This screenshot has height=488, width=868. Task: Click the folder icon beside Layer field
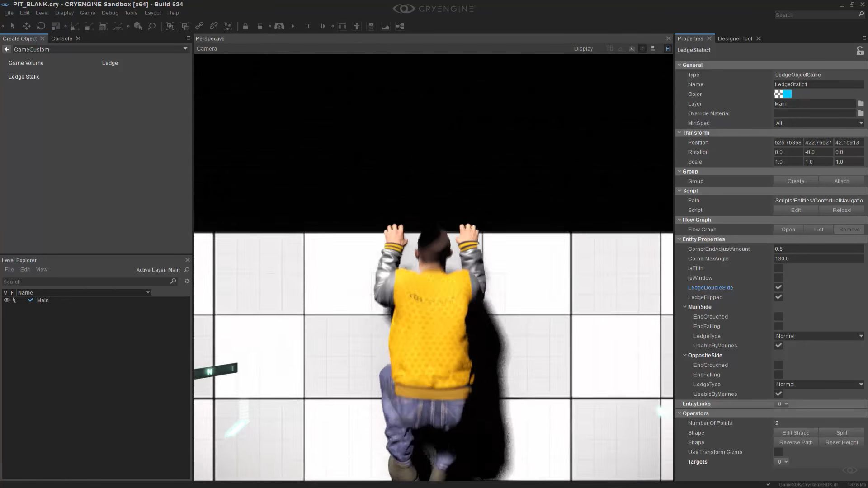pyautogui.click(x=860, y=104)
